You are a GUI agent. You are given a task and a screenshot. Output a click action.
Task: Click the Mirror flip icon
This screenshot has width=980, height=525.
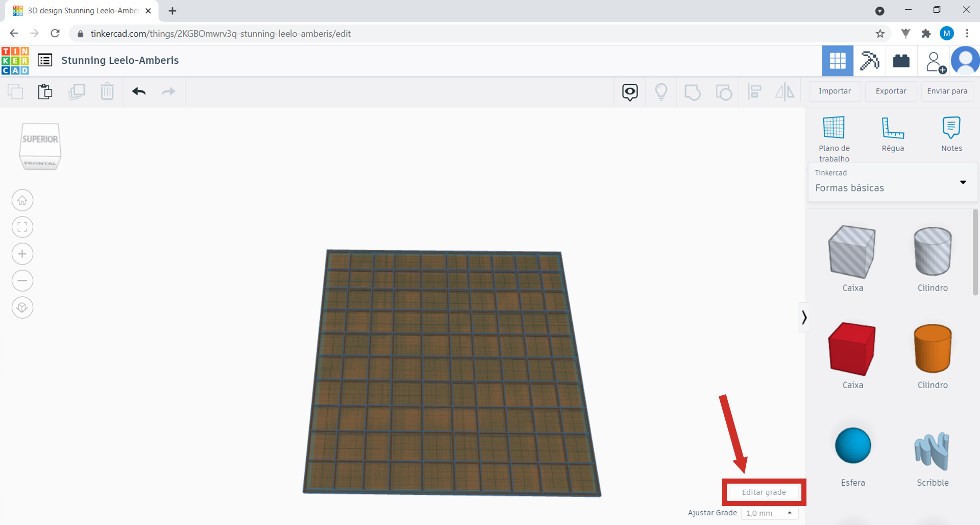pyautogui.click(x=785, y=92)
